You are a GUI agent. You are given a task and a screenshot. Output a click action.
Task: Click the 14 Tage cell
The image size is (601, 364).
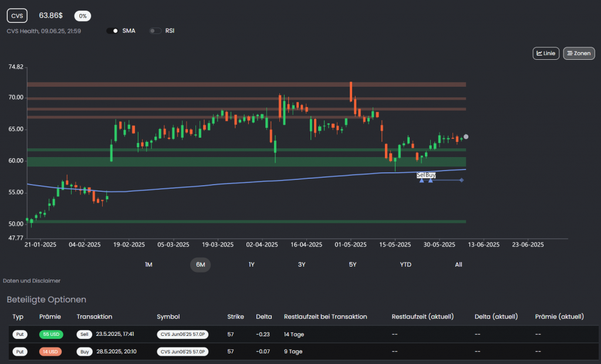point(294,335)
